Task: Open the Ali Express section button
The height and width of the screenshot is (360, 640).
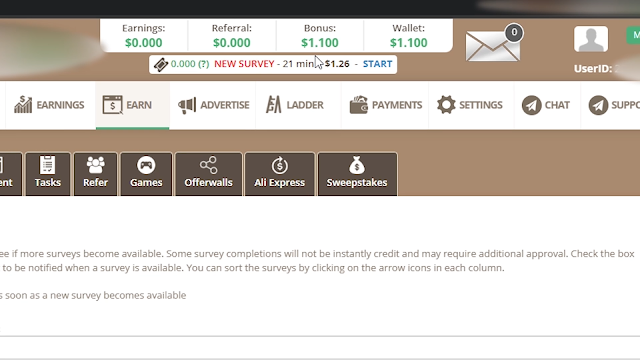Action: click(x=280, y=174)
